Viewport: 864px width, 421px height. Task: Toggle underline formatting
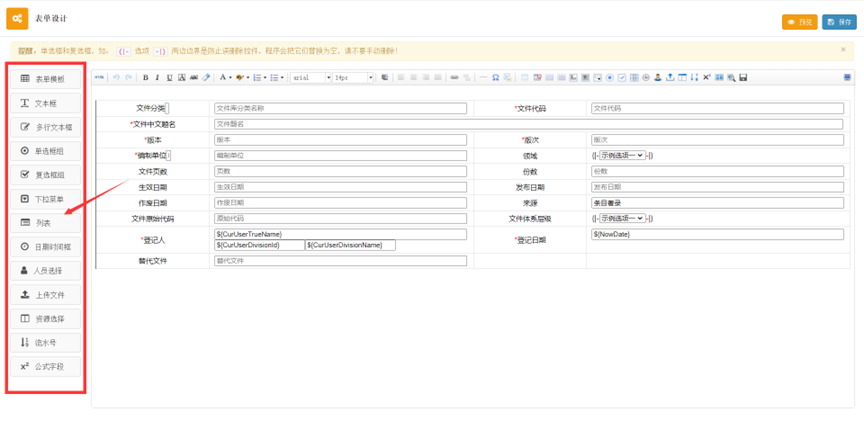(x=170, y=78)
